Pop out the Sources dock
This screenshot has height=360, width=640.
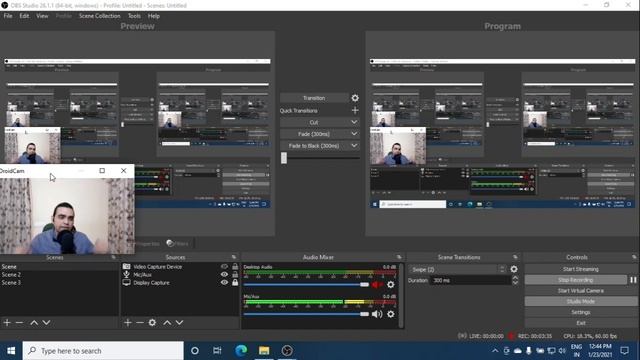pyautogui.click(x=234, y=257)
